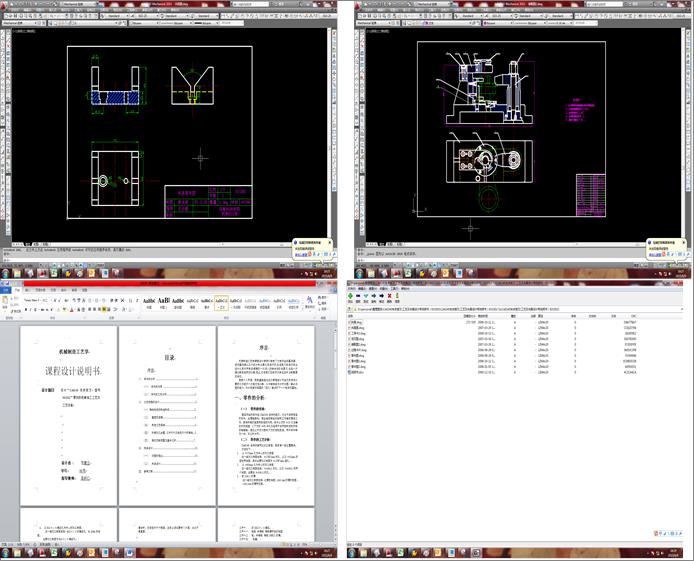Toggle Bold formatting in Word
Image resolution: width=694 pixels, height=561 pixels.
pyautogui.click(x=26, y=310)
